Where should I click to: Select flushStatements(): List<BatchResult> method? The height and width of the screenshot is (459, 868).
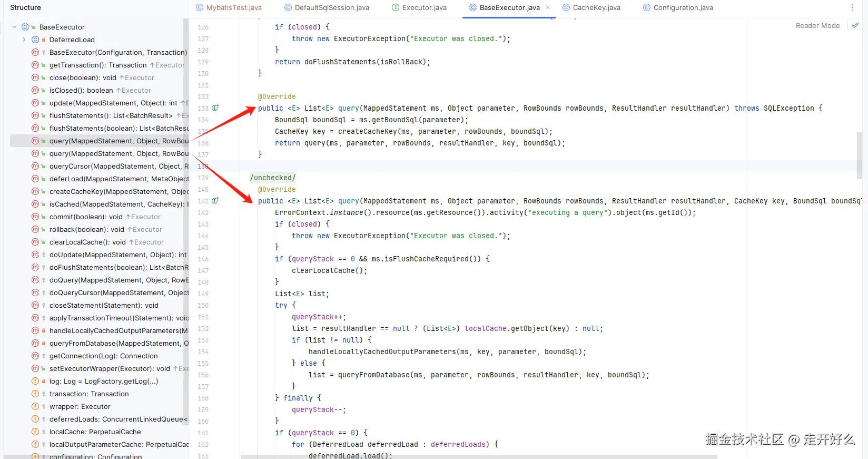(x=111, y=115)
